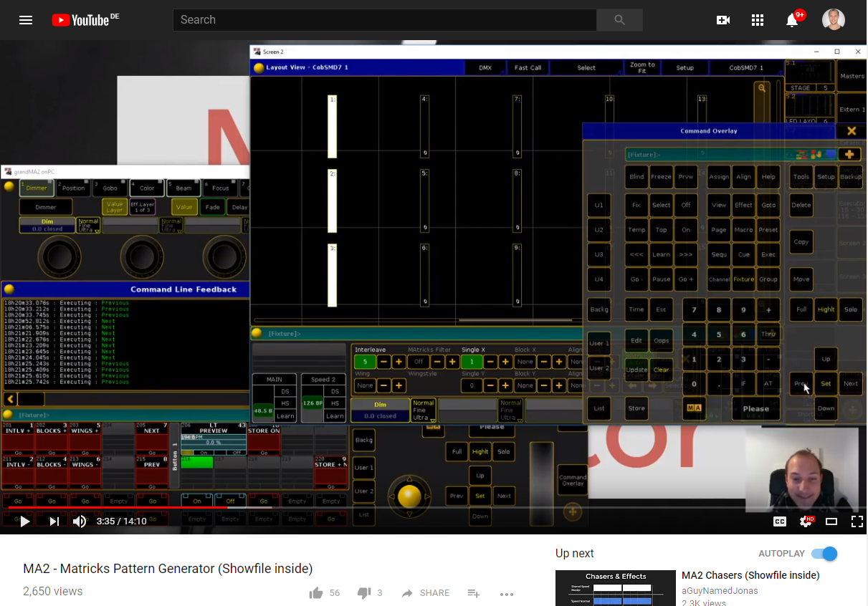Open the player settings gear
The image size is (868, 606).
tap(806, 521)
